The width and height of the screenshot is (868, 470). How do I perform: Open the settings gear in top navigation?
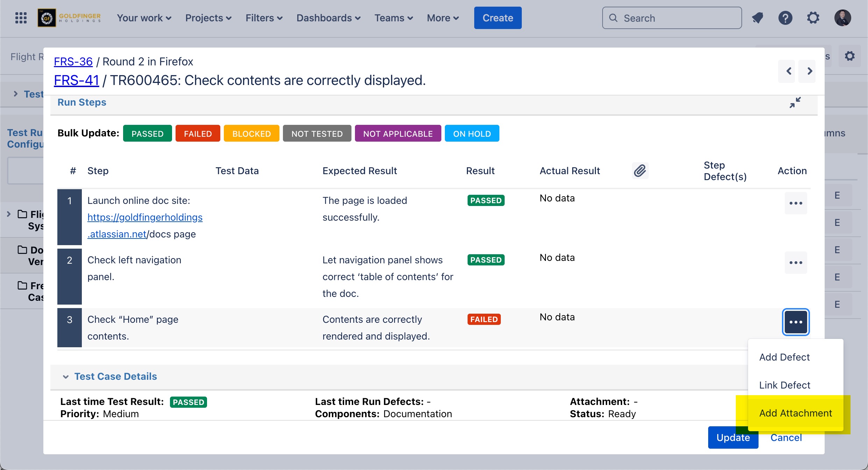click(813, 18)
